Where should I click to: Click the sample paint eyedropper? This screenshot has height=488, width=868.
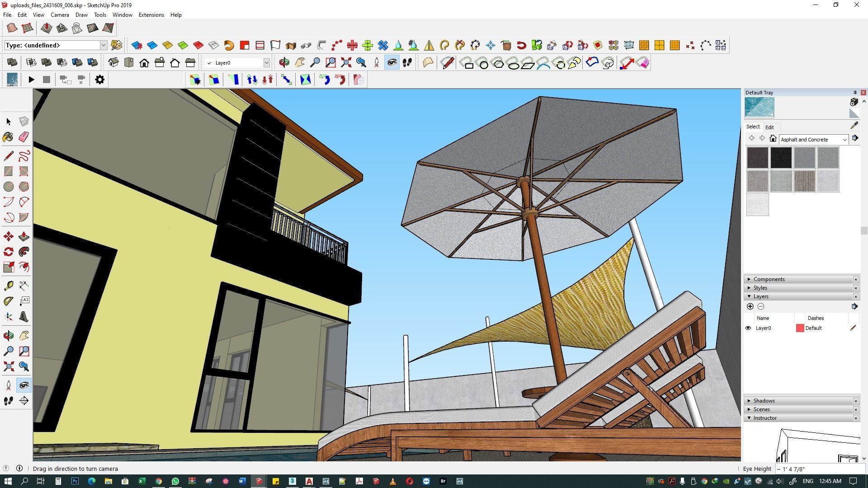(854, 126)
